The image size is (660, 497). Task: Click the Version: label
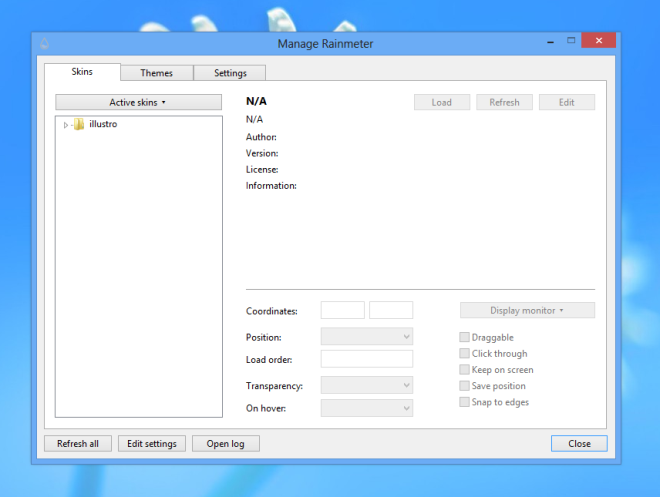click(x=262, y=154)
